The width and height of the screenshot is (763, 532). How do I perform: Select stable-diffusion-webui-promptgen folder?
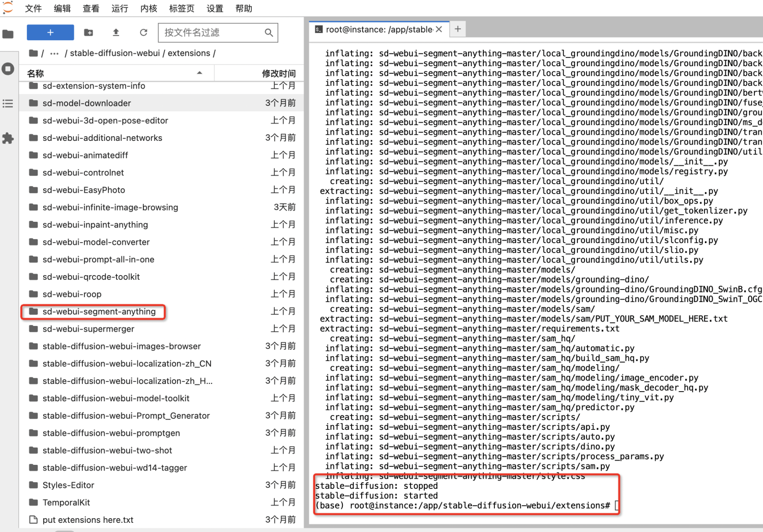[162, 433]
